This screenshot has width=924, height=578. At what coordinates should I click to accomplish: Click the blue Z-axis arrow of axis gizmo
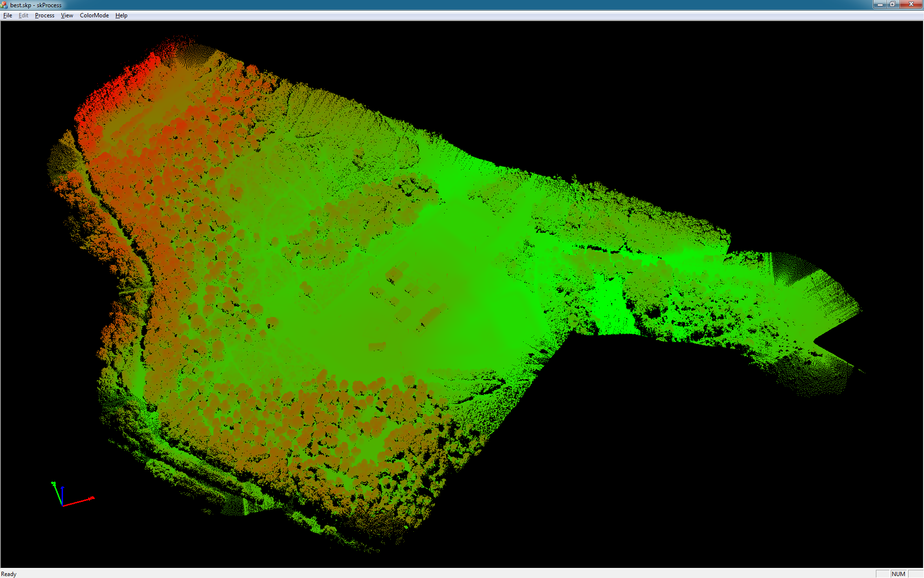click(x=63, y=491)
